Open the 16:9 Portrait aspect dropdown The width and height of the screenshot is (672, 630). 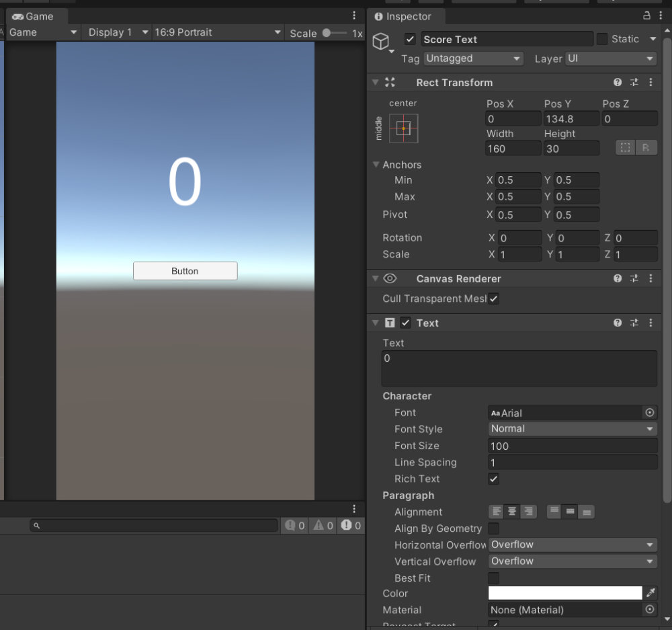coord(218,32)
